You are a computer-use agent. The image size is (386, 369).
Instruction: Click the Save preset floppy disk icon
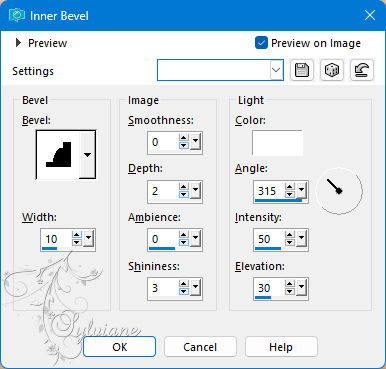coord(302,70)
